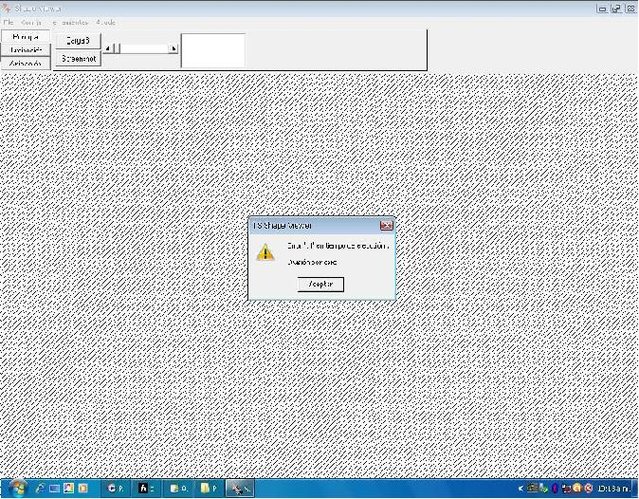Click the horizontal scrollbar track in the toolbar
This screenshot has width=639, height=499.
pos(145,48)
